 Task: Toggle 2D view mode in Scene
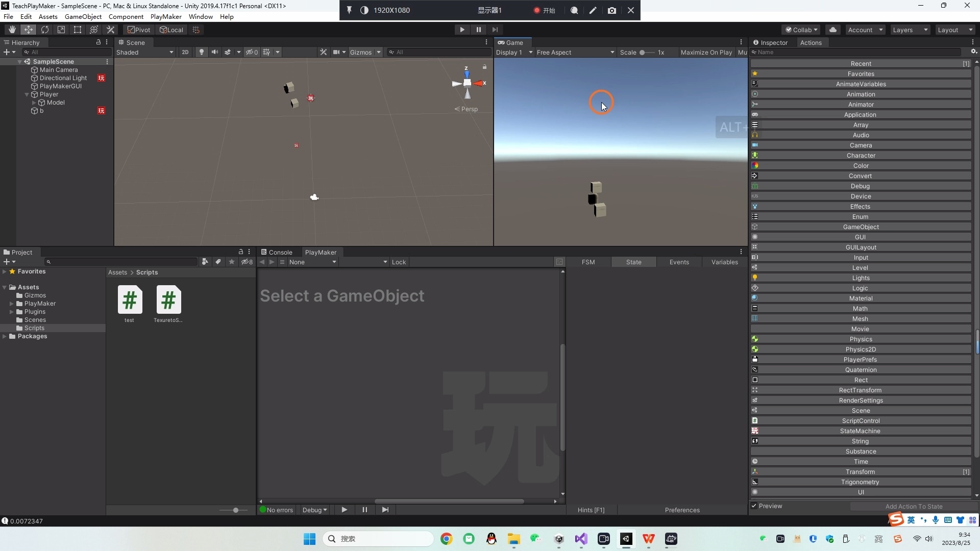point(185,52)
